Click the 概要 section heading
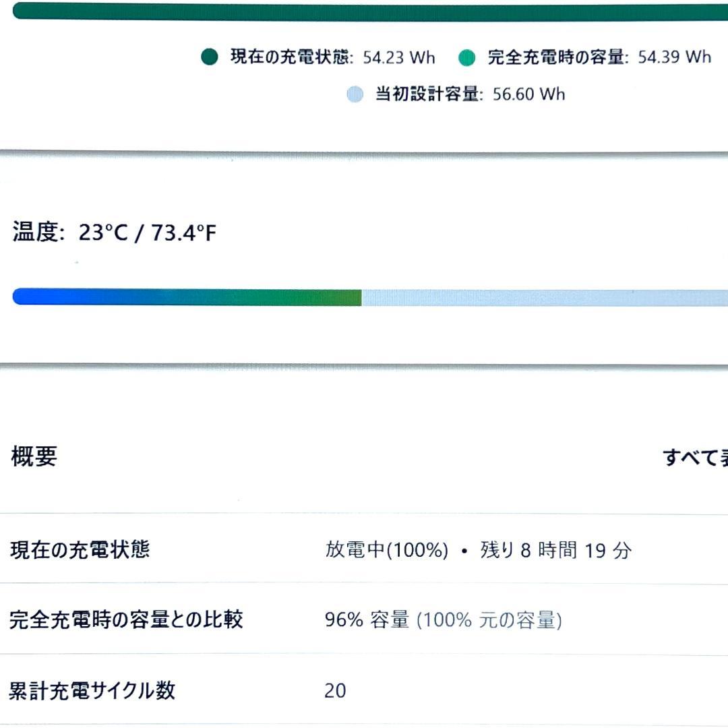The height and width of the screenshot is (728, 728). pos(34,457)
